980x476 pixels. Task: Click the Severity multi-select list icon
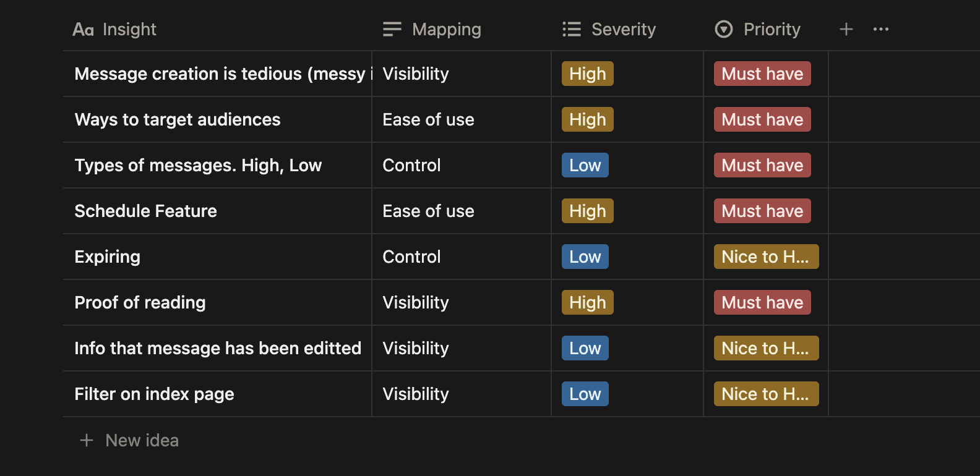point(571,29)
